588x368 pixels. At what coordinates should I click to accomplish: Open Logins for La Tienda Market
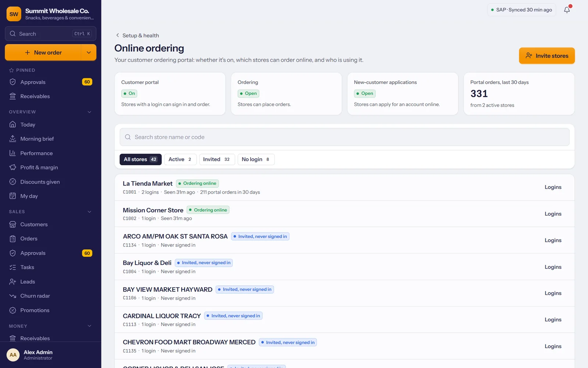[x=553, y=187]
